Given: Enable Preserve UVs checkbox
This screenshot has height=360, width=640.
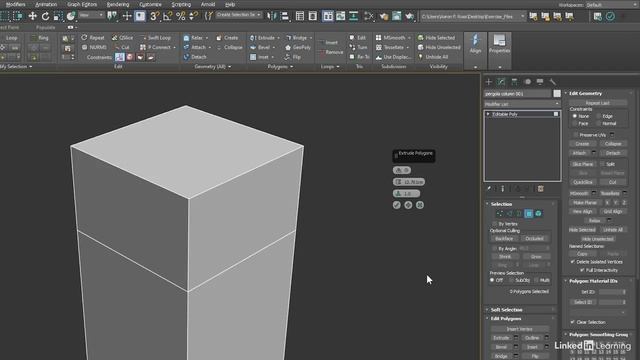Looking at the screenshot, I should point(576,135).
